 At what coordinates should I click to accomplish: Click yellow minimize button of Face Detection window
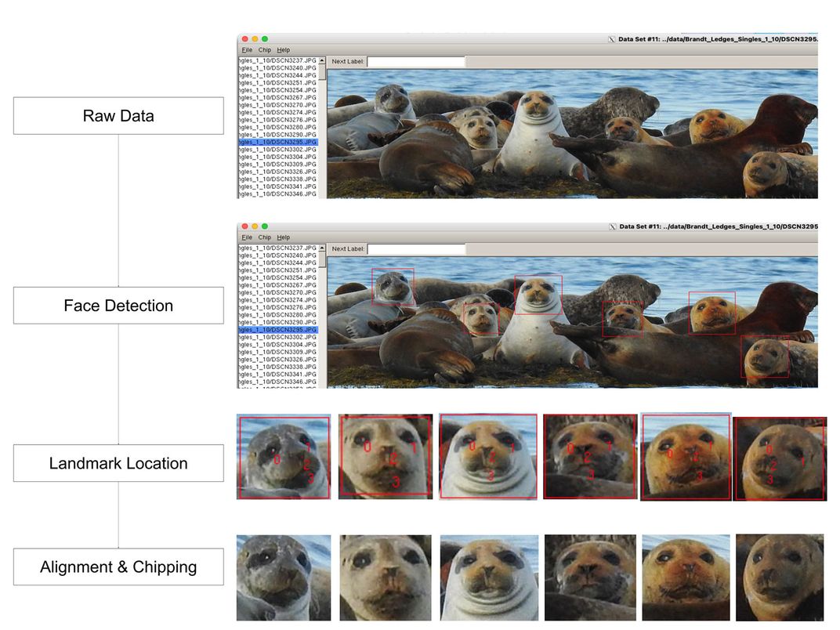(255, 226)
